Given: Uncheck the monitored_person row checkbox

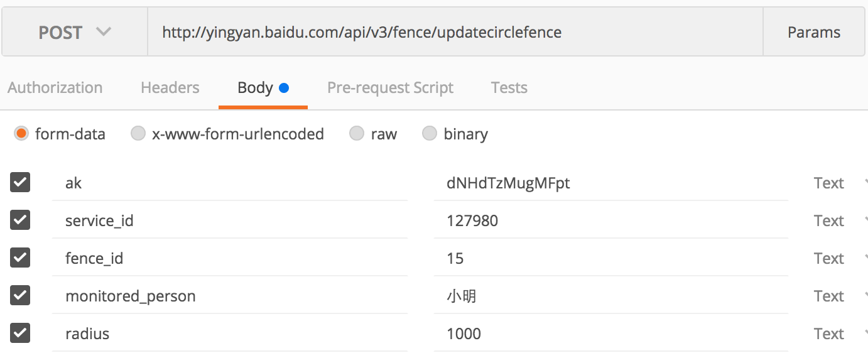Looking at the screenshot, I should pos(20,296).
